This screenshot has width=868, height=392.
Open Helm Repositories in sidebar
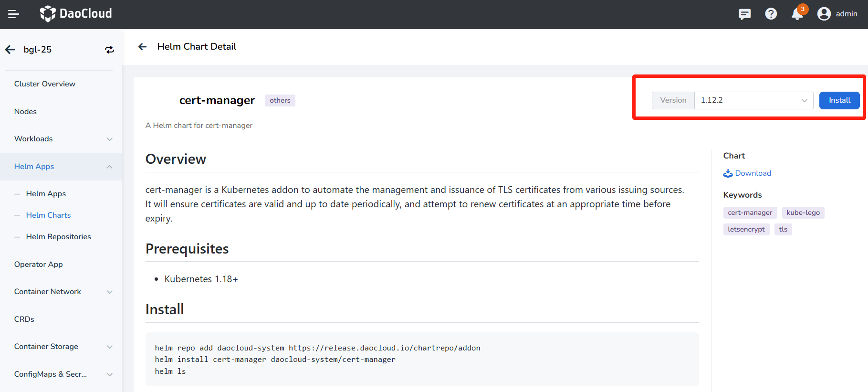[58, 237]
